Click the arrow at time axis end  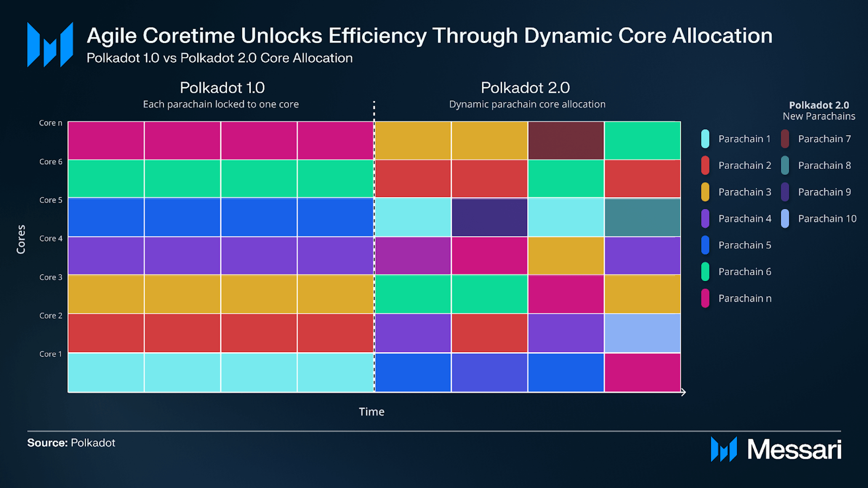click(683, 392)
